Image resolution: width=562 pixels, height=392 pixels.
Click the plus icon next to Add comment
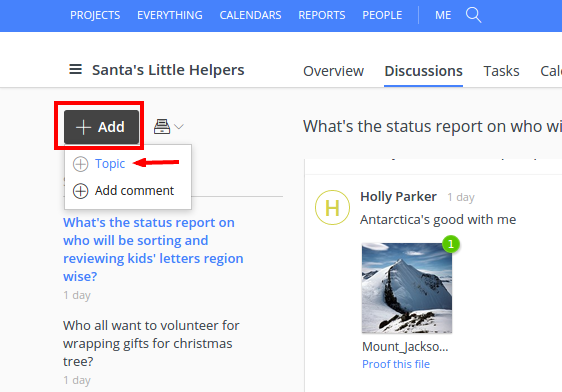[x=80, y=191]
